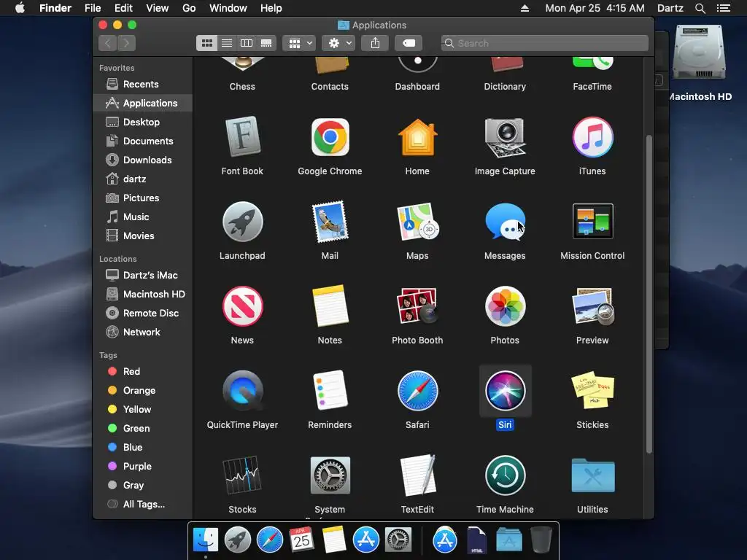Select the QuickTime Player icon

pos(242,391)
